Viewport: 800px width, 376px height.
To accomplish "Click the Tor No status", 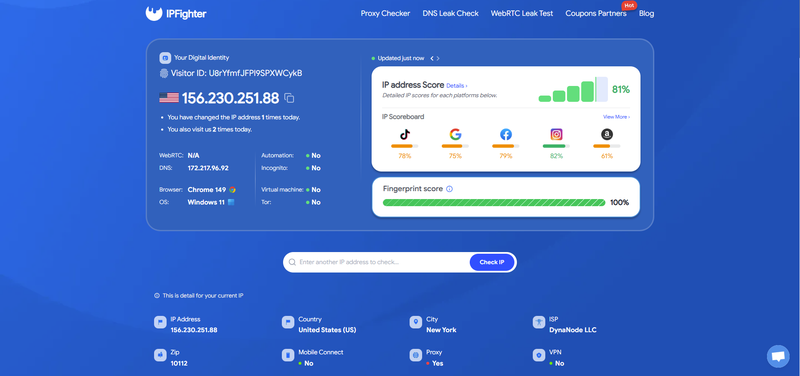I will [313, 202].
